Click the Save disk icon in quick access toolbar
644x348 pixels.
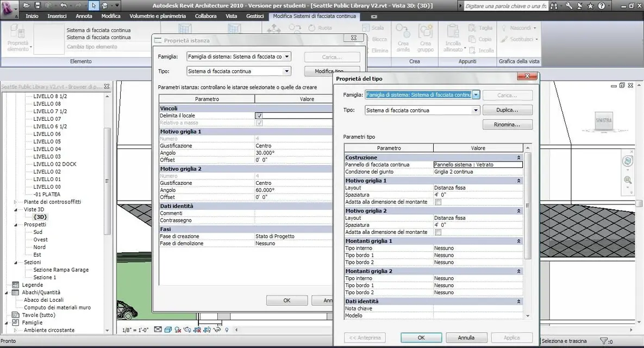(x=38, y=5)
